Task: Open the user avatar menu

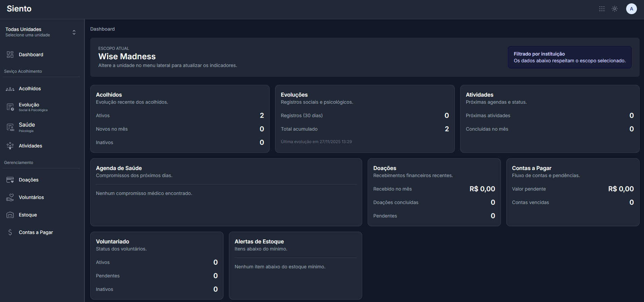Action: click(631, 9)
